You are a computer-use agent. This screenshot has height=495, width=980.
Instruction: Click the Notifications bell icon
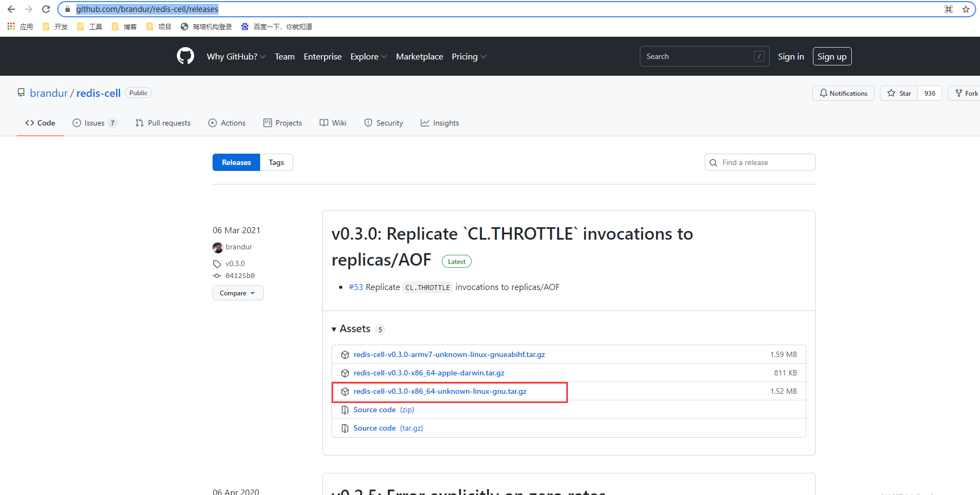click(823, 93)
